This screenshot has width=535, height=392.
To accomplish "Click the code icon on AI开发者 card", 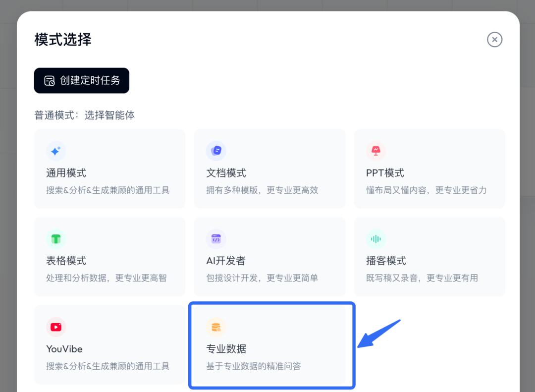I will pyautogui.click(x=216, y=238).
